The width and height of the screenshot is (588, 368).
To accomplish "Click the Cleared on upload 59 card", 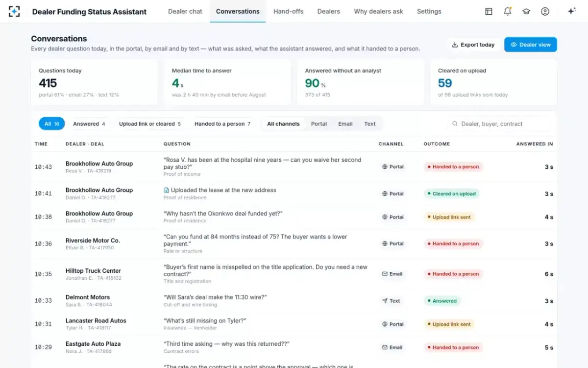I will [493, 82].
